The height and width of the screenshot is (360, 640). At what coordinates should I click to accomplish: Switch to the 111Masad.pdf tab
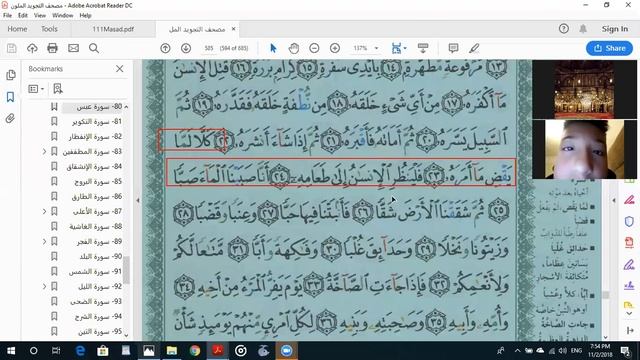pyautogui.click(x=113, y=29)
